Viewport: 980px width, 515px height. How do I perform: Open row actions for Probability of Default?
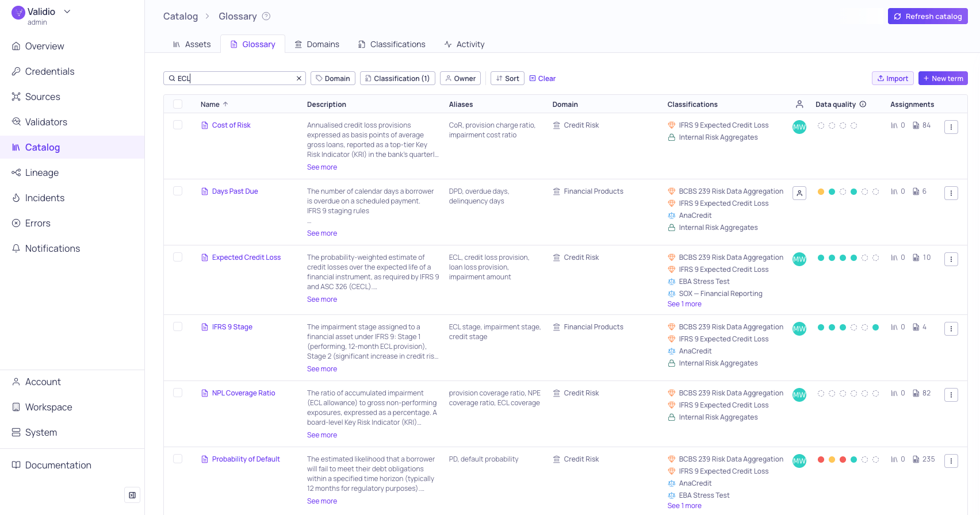tap(951, 461)
